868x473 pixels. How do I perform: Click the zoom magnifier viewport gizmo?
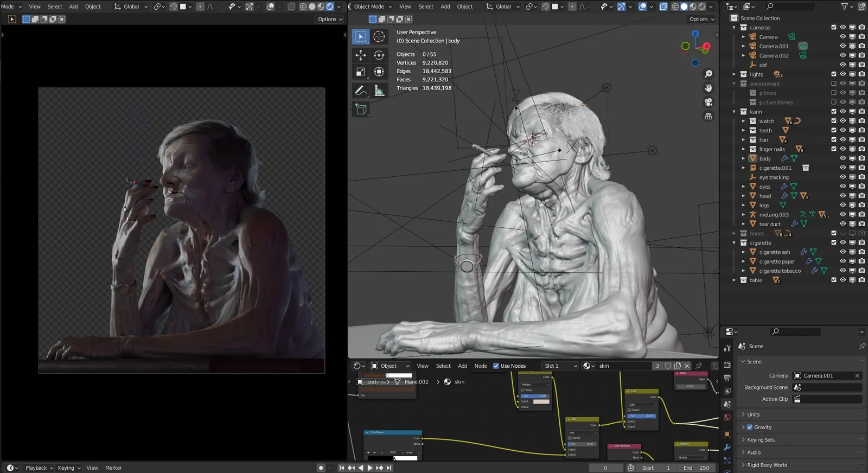tap(708, 74)
